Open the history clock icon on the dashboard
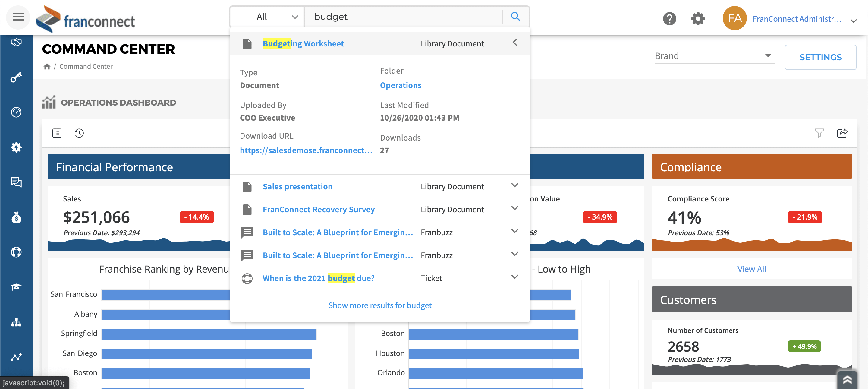The image size is (868, 389). (x=79, y=133)
